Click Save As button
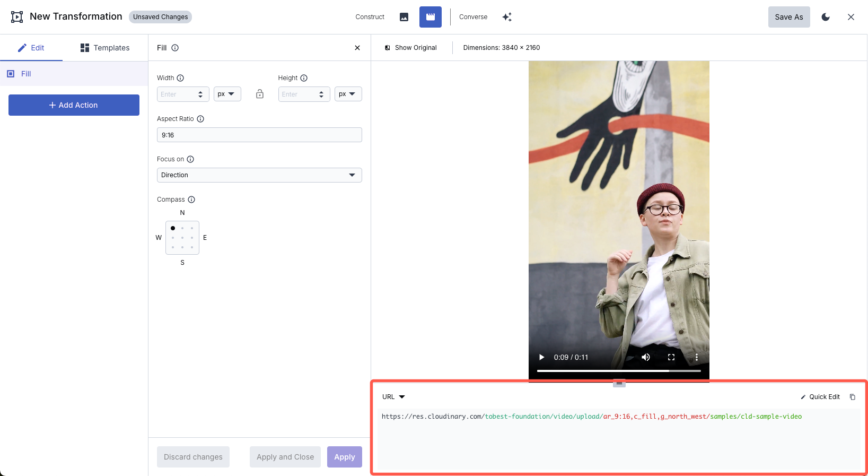Screen dimensions: 868x476 tap(789, 17)
